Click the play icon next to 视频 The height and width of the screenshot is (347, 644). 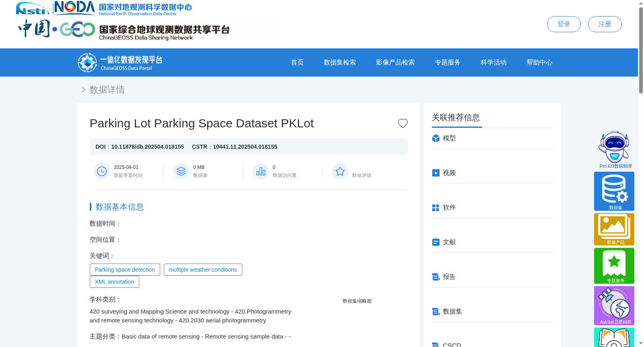436,173
